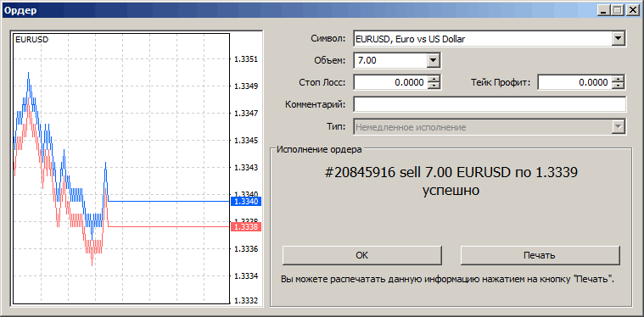The image size is (644, 317).
Task: Click the Исполнение ордера group label
Action: tap(319, 149)
